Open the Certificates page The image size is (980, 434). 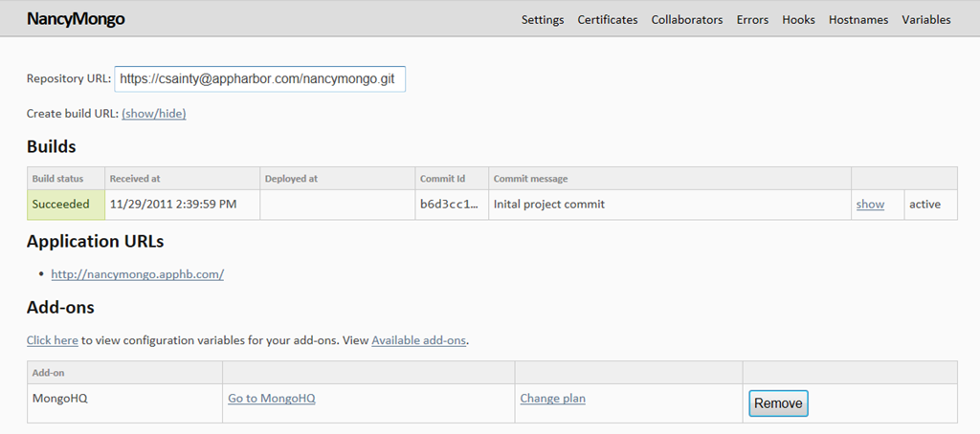(x=608, y=20)
